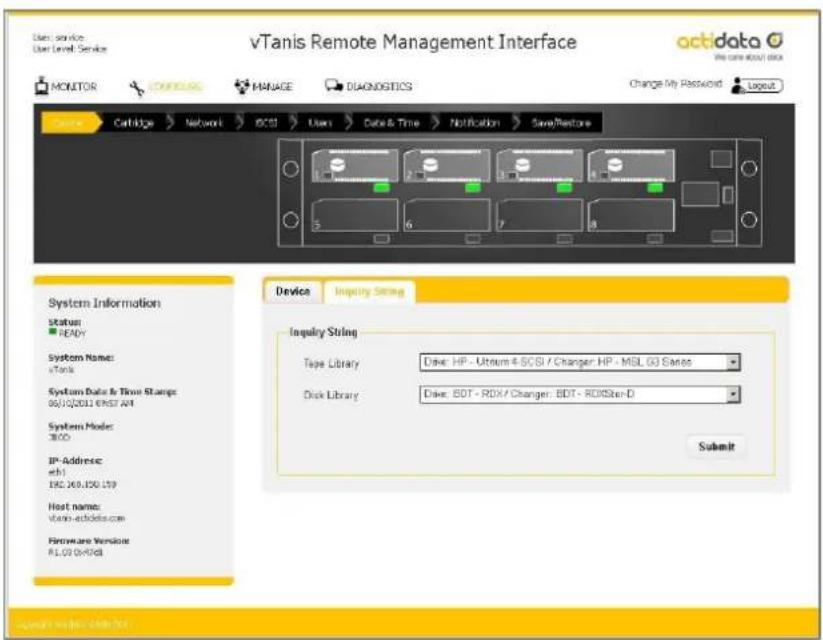Viewport: 823px width, 640px height.
Task: Select empty cartridge slot 8
Action: pyautogui.click(x=631, y=215)
